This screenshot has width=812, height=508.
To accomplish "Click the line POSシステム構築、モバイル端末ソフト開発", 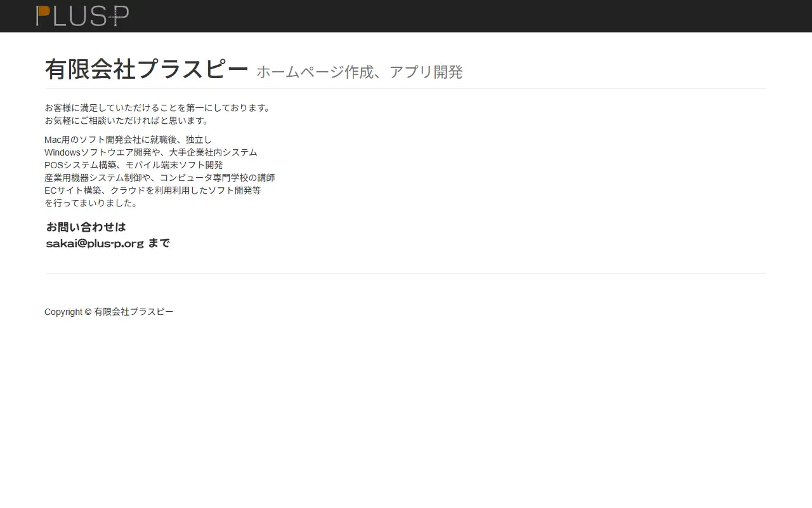I will point(134,165).
